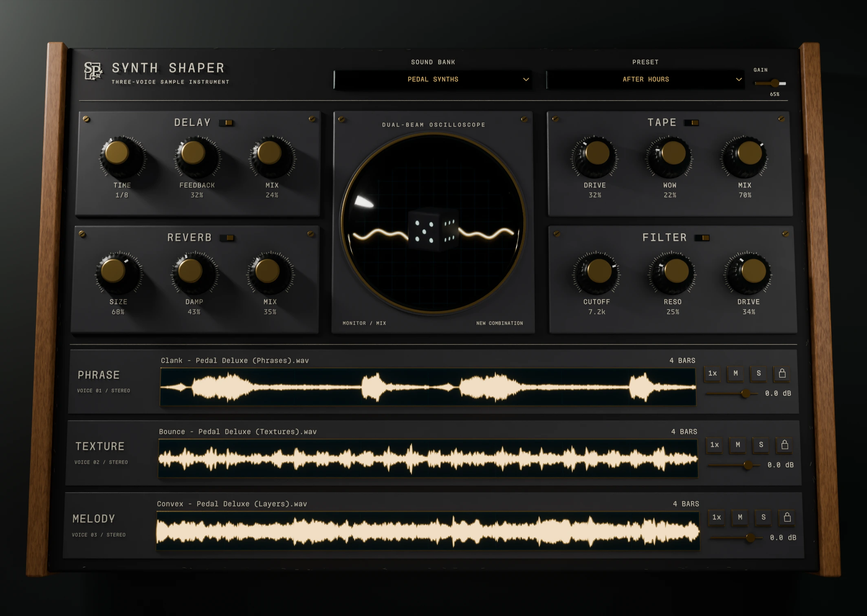867x616 pixels.
Task: Toggle the Delay effect switch
Action: [x=226, y=123]
